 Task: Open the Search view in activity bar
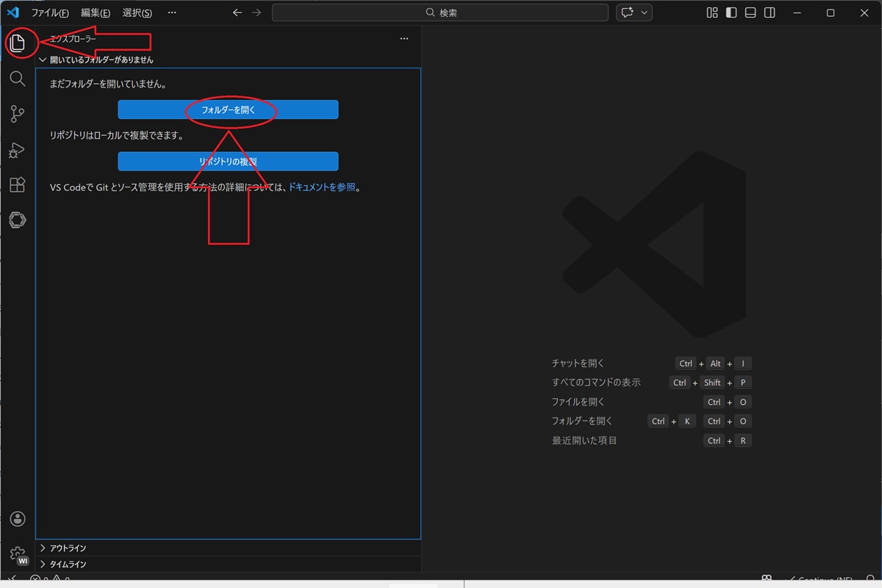pyautogui.click(x=17, y=79)
